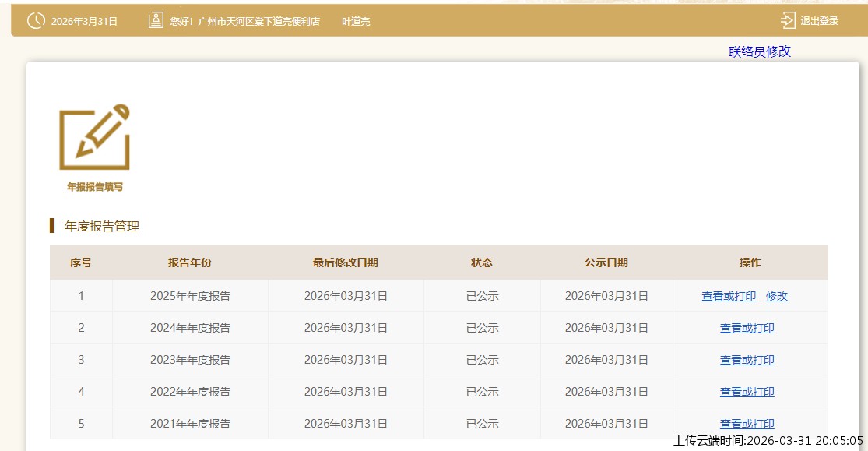
Task: Click the user badge icon beside greeting
Action: pos(156,21)
